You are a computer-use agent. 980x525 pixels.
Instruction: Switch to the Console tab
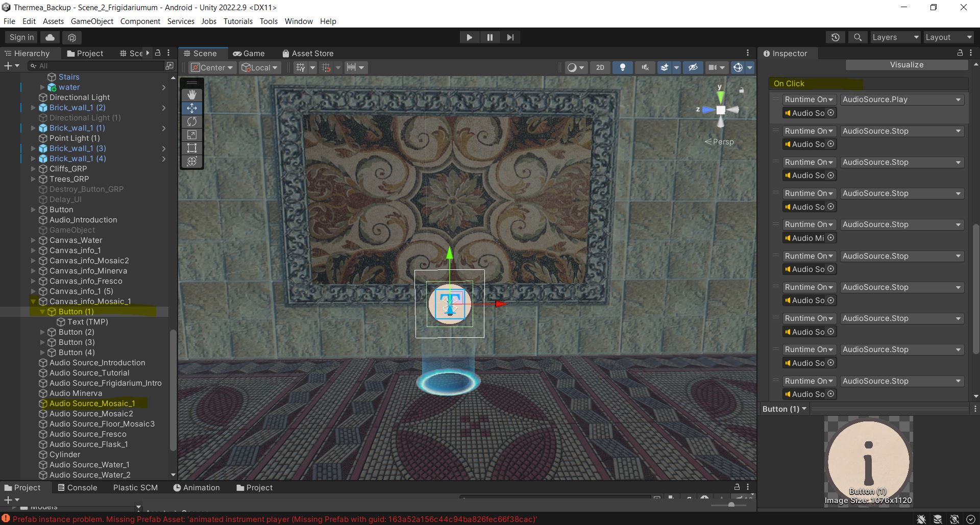pyautogui.click(x=78, y=487)
